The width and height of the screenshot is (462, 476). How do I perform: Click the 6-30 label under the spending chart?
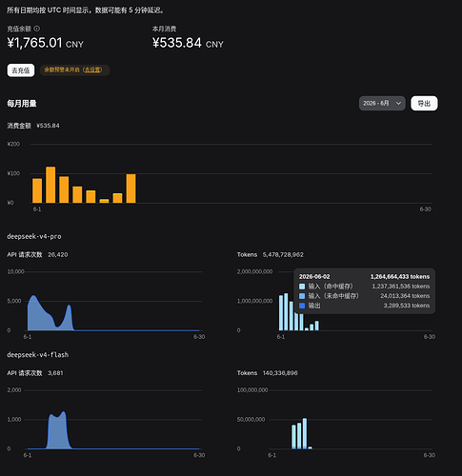tap(426, 209)
